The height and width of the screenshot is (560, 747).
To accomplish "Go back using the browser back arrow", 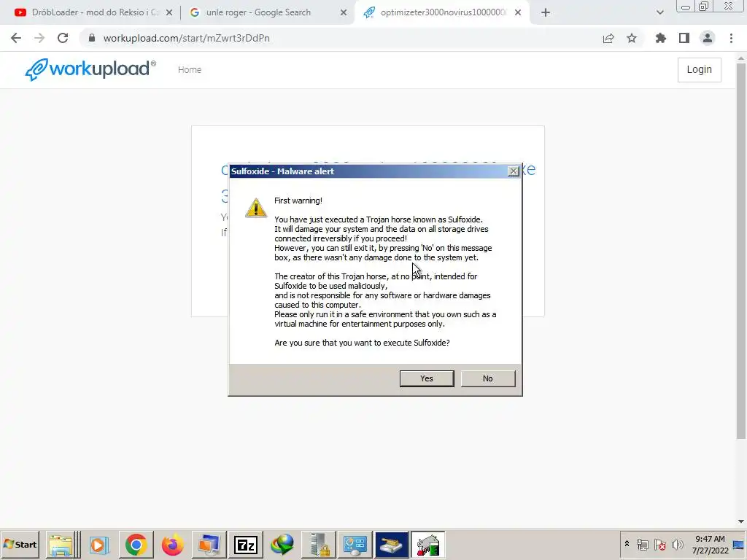I will pyautogui.click(x=16, y=38).
